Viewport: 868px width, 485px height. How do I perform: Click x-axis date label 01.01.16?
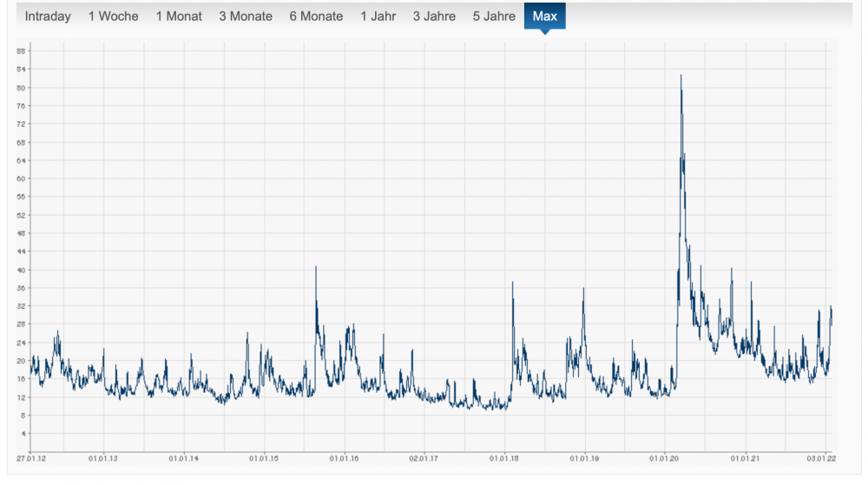coord(345,458)
